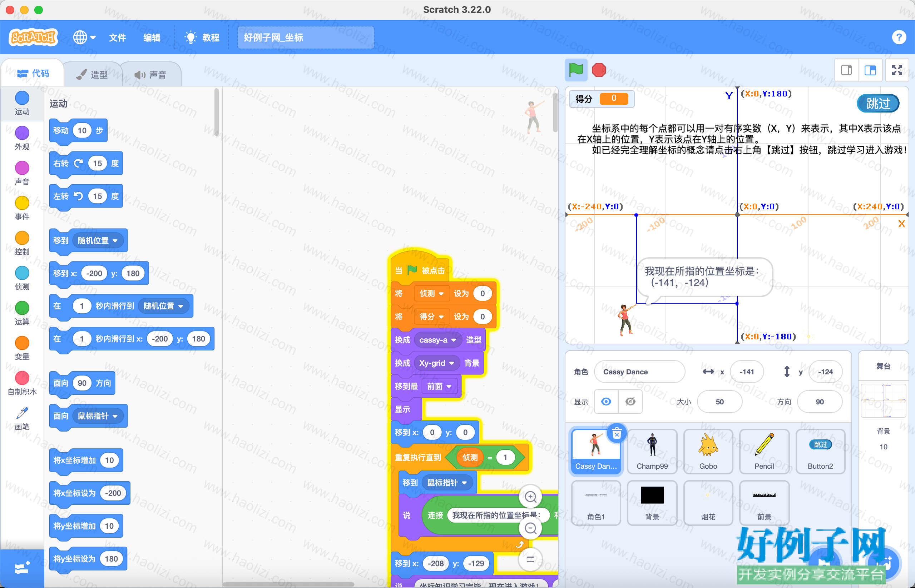Zoom out the code workspace
Image resolution: width=915 pixels, height=588 pixels.
click(x=530, y=528)
